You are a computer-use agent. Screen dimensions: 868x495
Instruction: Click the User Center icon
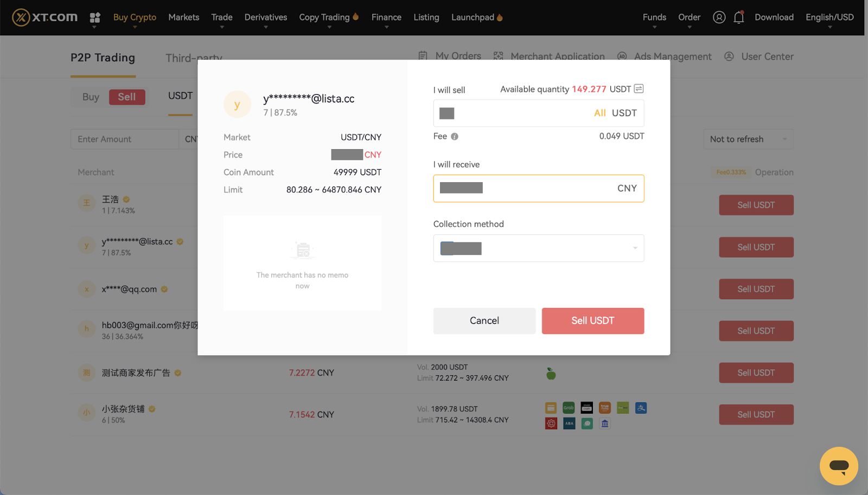point(729,56)
